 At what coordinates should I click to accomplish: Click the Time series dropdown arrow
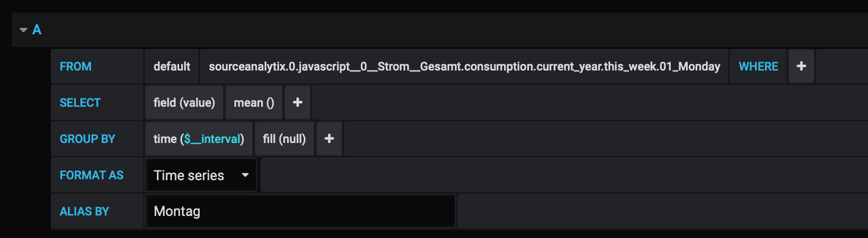point(245,175)
